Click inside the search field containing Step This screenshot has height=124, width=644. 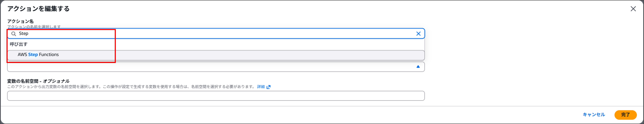(x=100, y=33)
